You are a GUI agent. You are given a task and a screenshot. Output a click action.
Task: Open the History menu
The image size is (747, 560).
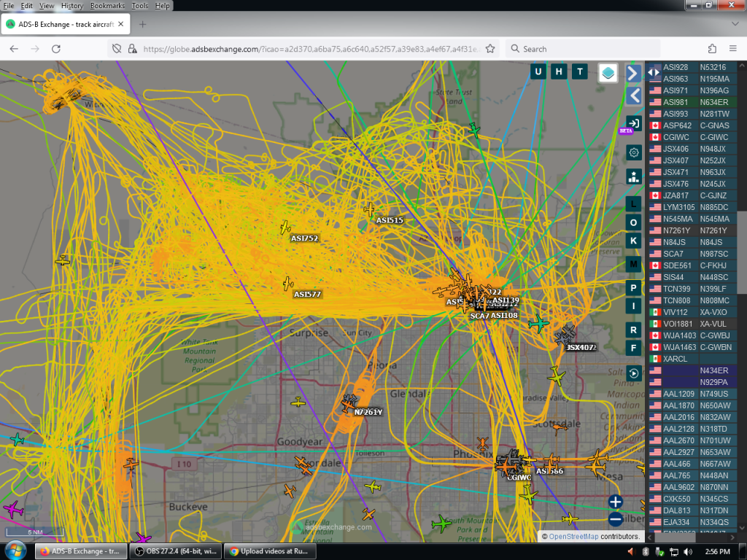pos(72,6)
